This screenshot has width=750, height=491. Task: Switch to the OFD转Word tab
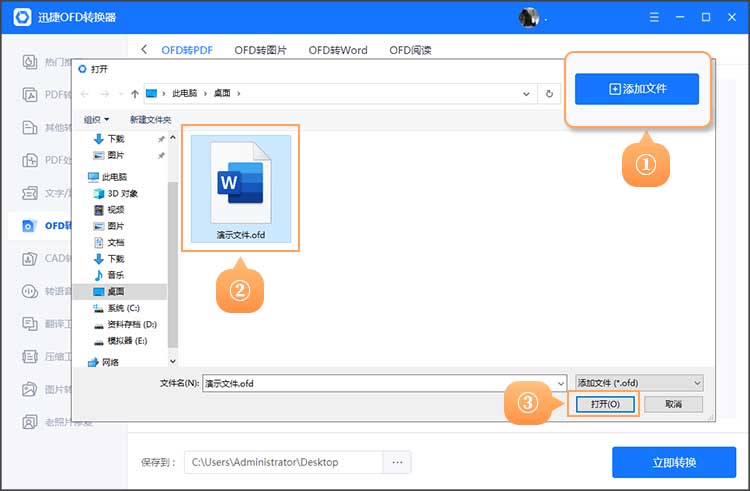point(338,50)
